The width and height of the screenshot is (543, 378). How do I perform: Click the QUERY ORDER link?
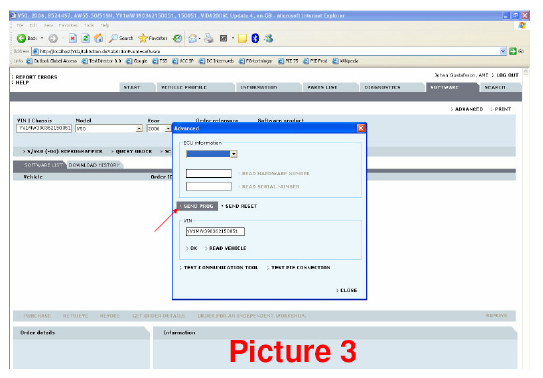tap(134, 151)
